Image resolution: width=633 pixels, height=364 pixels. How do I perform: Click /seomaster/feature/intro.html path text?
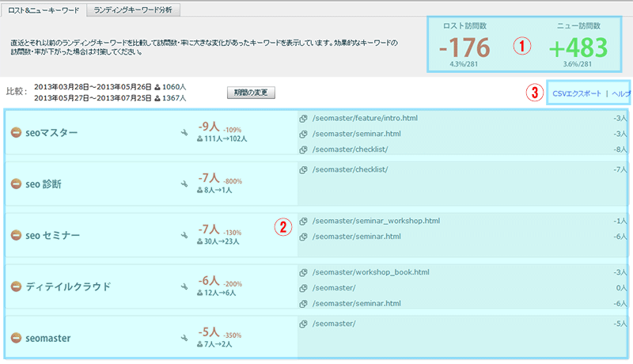365,118
